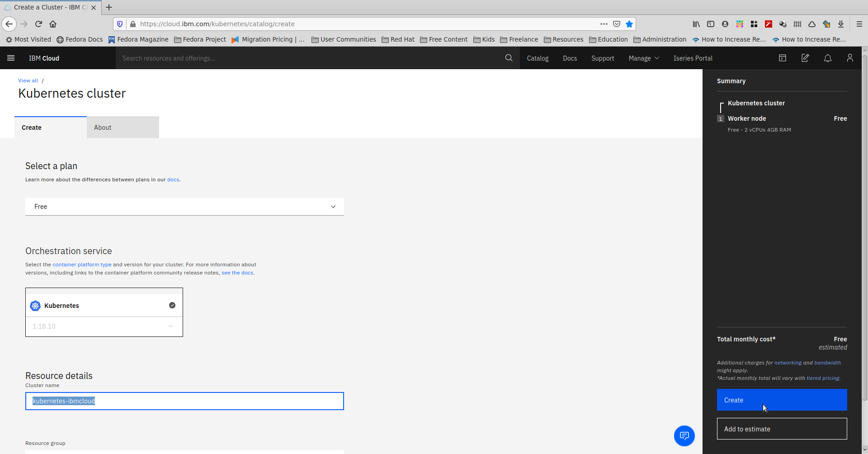Click the cloud extension icon in toolbar
Screen dimensions: 868x454
click(812, 24)
